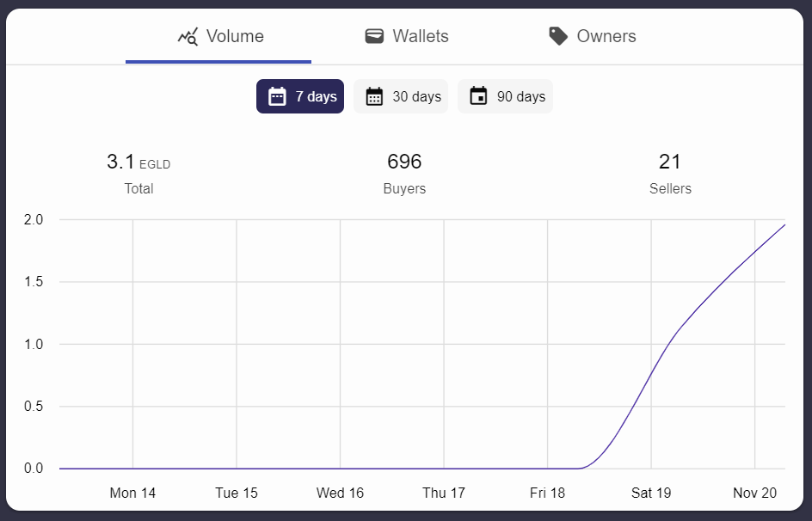Viewport: 812px width, 521px height.
Task: Click calendar icon in 90 days button
Action: [x=478, y=96]
